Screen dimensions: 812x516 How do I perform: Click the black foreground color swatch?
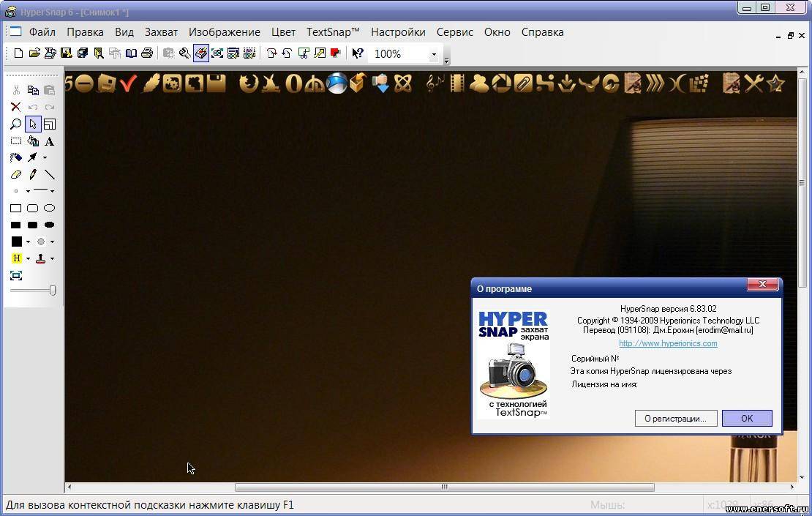tap(17, 242)
